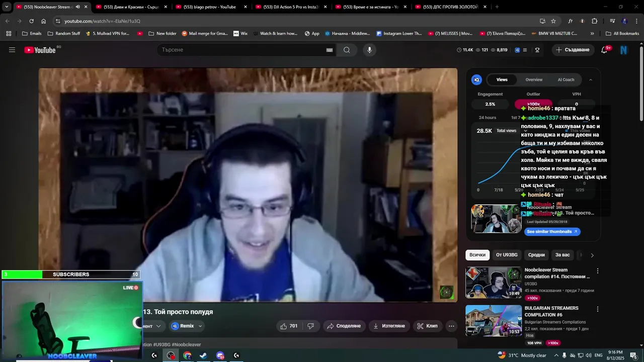
Task: Open a new browser tab
Action: 497,7
